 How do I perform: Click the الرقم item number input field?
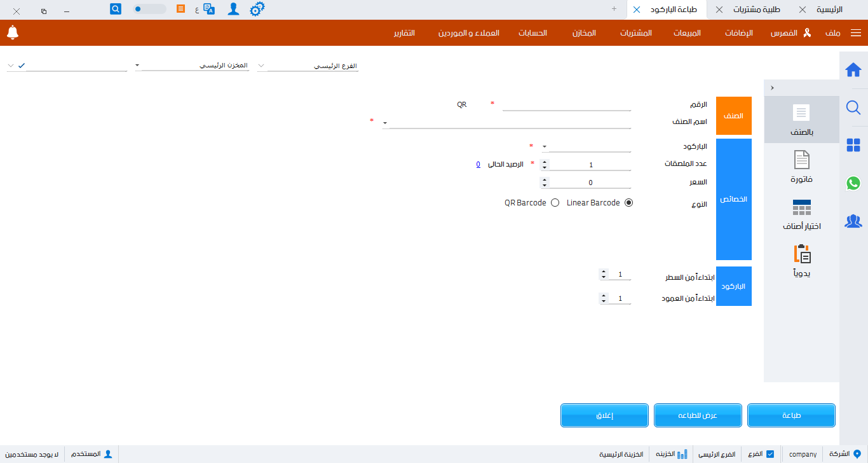(x=566, y=104)
